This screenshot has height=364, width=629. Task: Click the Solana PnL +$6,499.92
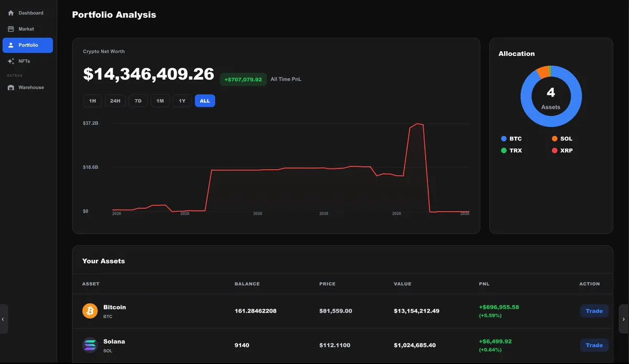495,341
